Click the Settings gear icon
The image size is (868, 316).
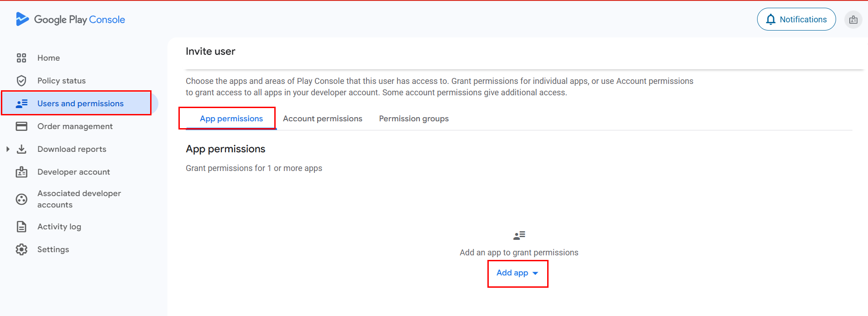tap(21, 249)
